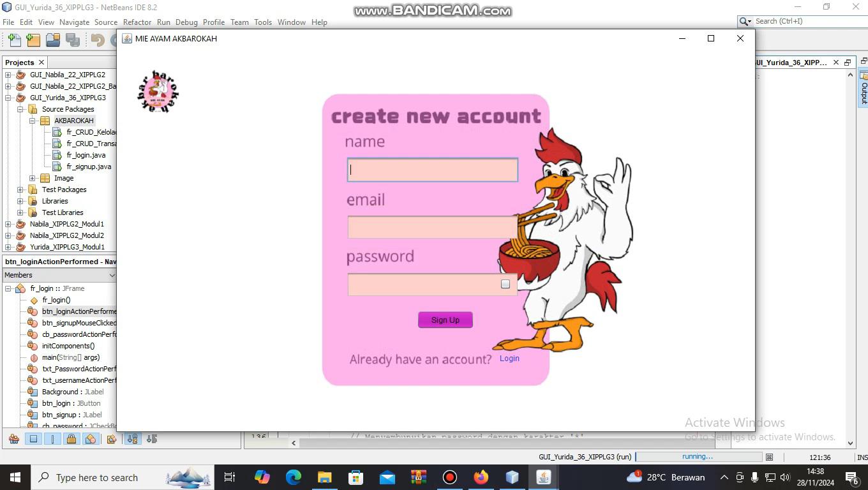Click Sort by Source icon in Navigator

tap(152, 439)
